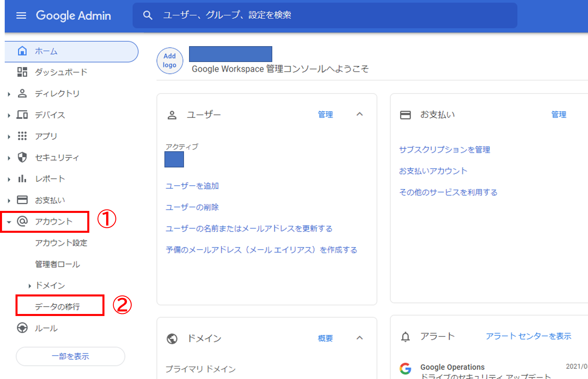Expand the ディレクトリ sidebar item
588x379 pixels.
point(9,94)
